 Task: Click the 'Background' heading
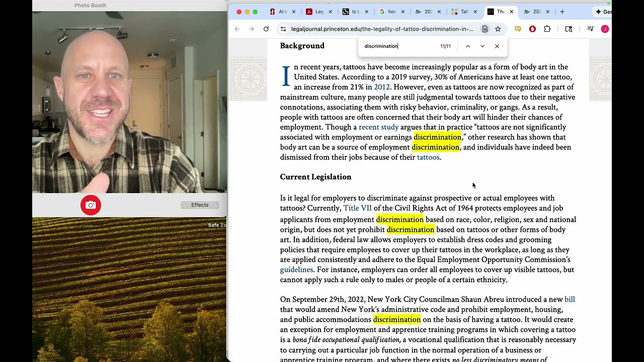click(302, 46)
